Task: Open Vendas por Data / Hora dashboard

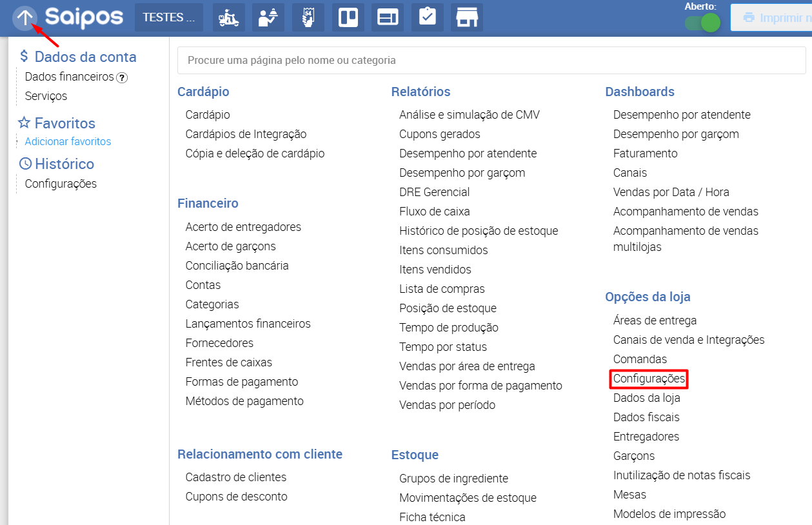Action: pos(671,192)
